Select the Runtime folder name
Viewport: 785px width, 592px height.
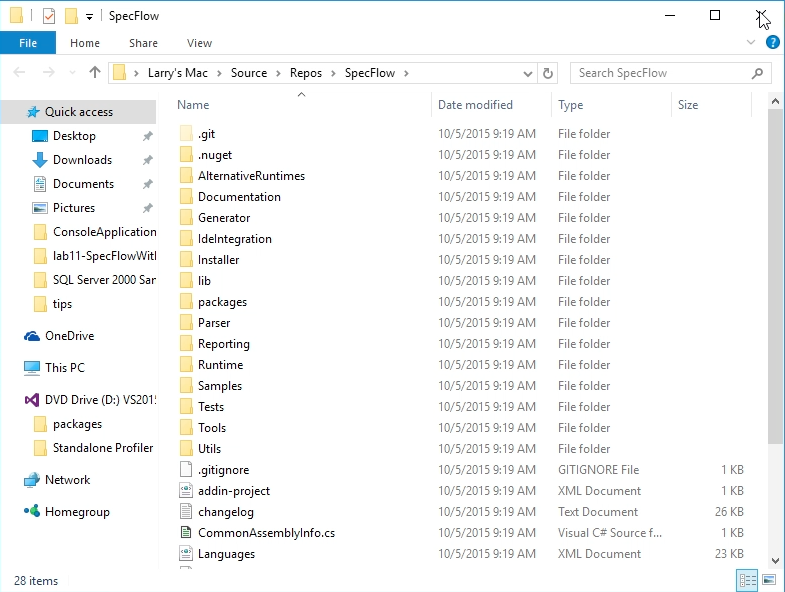[x=220, y=365]
